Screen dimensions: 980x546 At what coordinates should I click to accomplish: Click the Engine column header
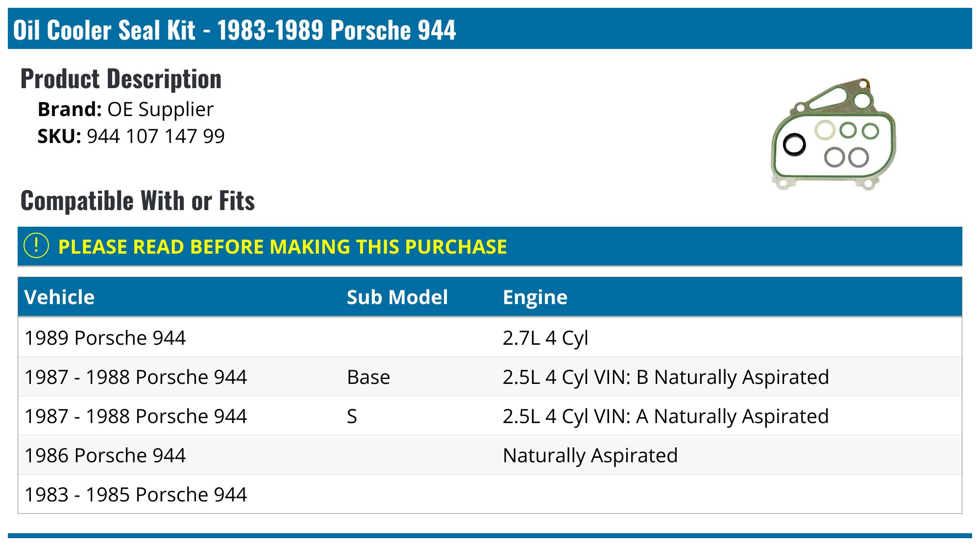click(x=535, y=297)
